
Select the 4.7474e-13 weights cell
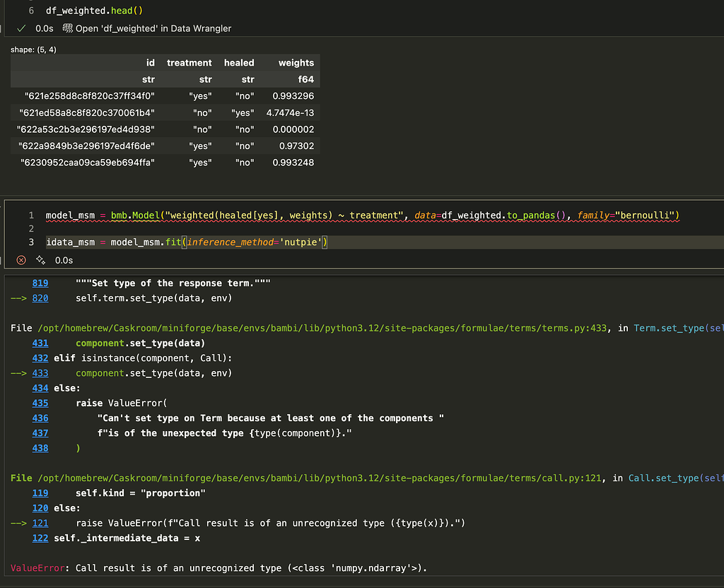coord(290,112)
